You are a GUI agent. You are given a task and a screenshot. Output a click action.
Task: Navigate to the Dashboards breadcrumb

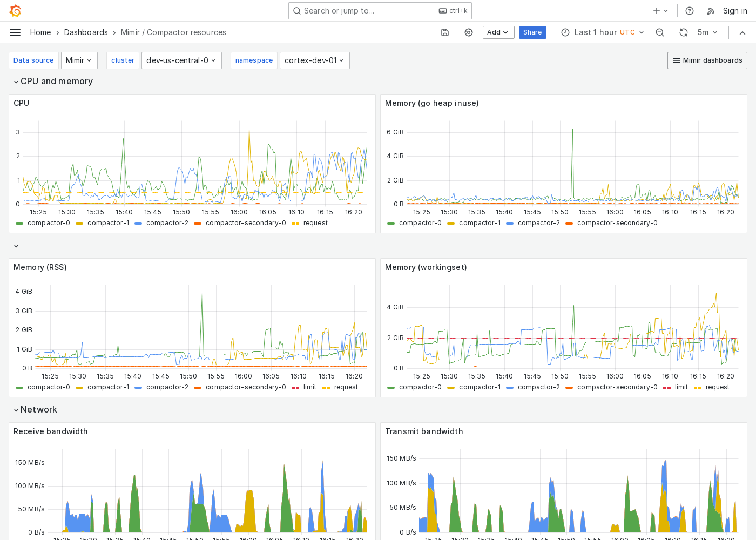[86, 32]
